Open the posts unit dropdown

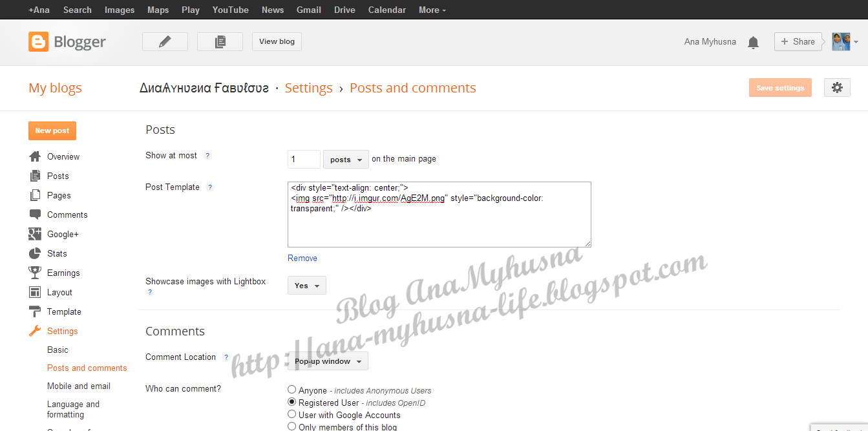pos(346,159)
